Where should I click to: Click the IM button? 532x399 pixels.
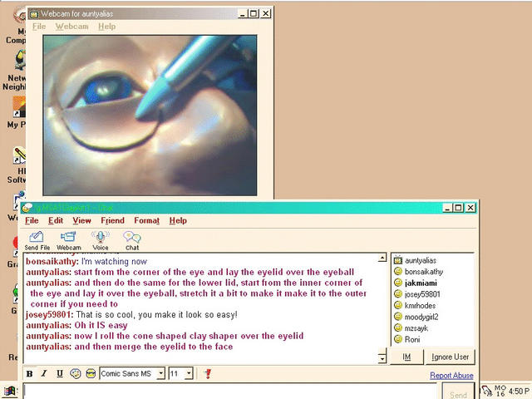pyautogui.click(x=406, y=357)
